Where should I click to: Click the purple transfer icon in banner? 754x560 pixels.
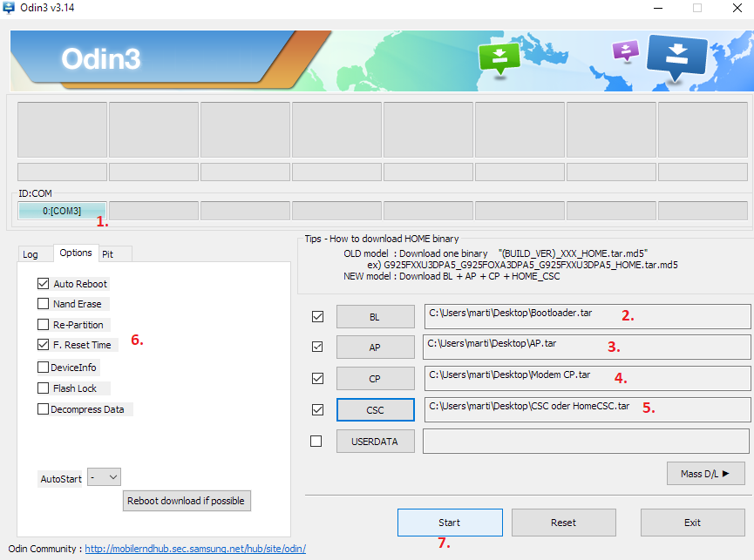coord(625,51)
